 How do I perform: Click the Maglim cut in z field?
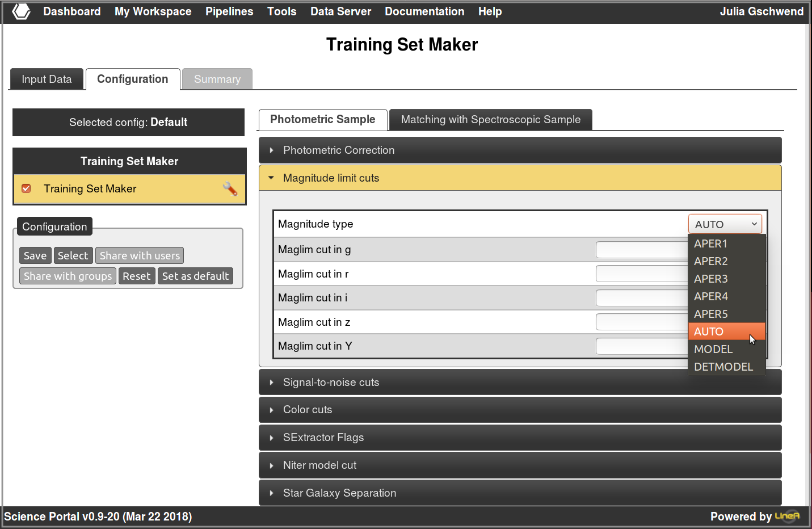click(x=642, y=322)
